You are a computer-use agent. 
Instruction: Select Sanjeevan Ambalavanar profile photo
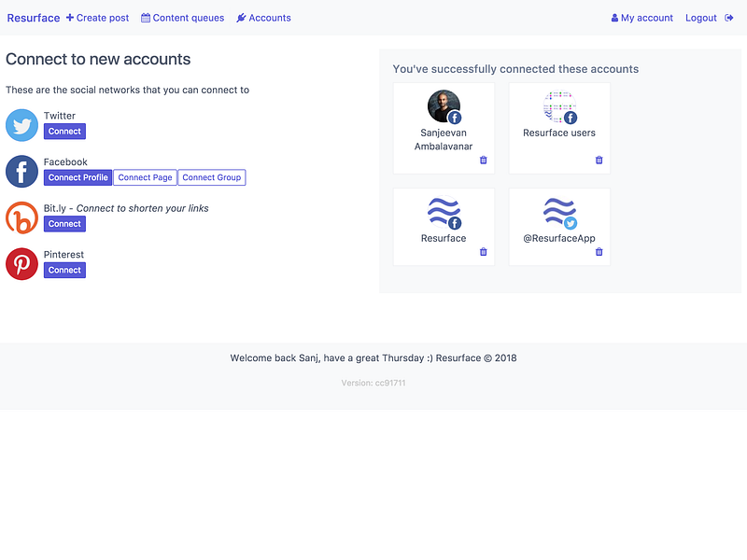[444, 106]
